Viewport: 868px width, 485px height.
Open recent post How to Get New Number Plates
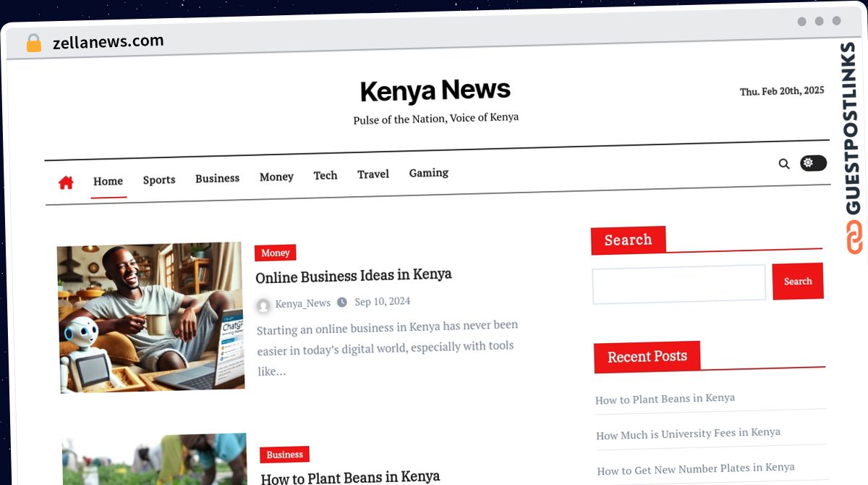coord(696,468)
